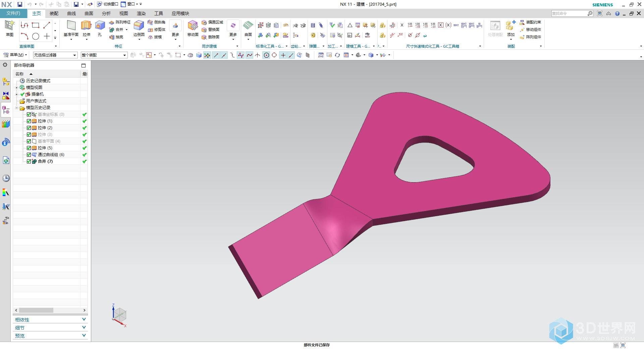Click the Pattern Feature (阵列特征) button
644x349 pixels.
click(120, 22)
